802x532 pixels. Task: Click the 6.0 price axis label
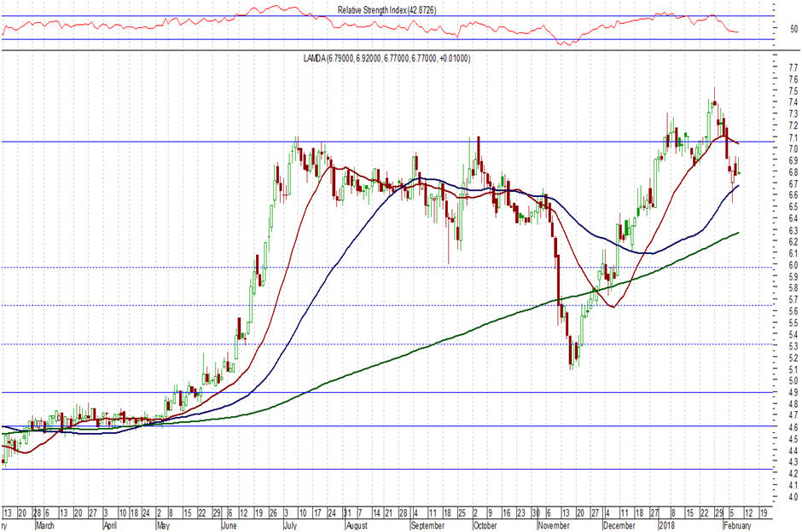click(x=793, y=265)
